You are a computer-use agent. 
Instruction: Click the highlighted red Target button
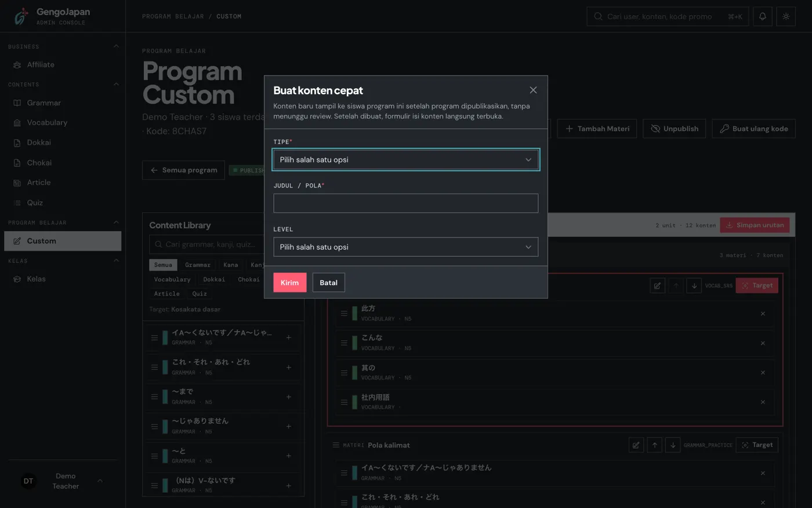click(757, 286)
